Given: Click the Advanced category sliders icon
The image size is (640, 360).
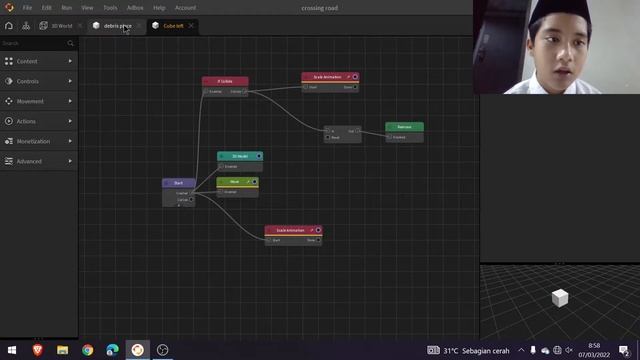Looking at the screenshot, I should 9,161.
